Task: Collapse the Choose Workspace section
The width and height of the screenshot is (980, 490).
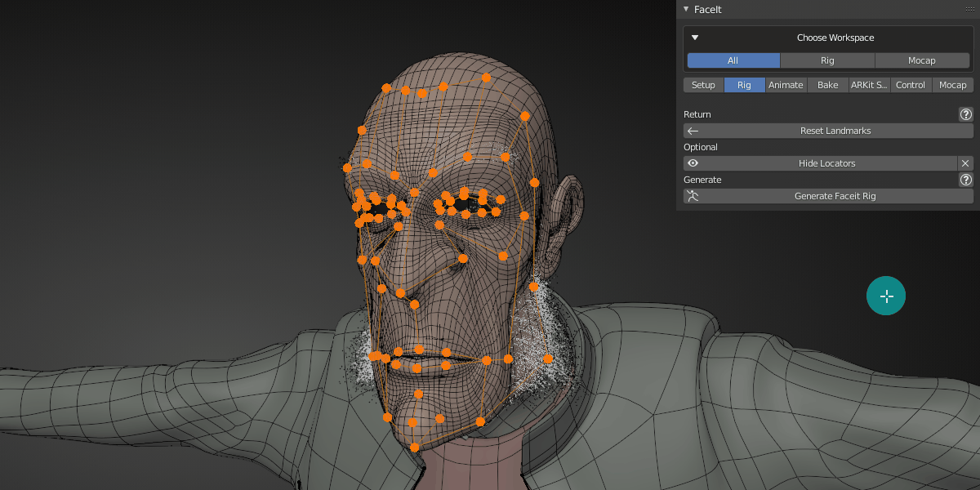Action: (694, 37)
